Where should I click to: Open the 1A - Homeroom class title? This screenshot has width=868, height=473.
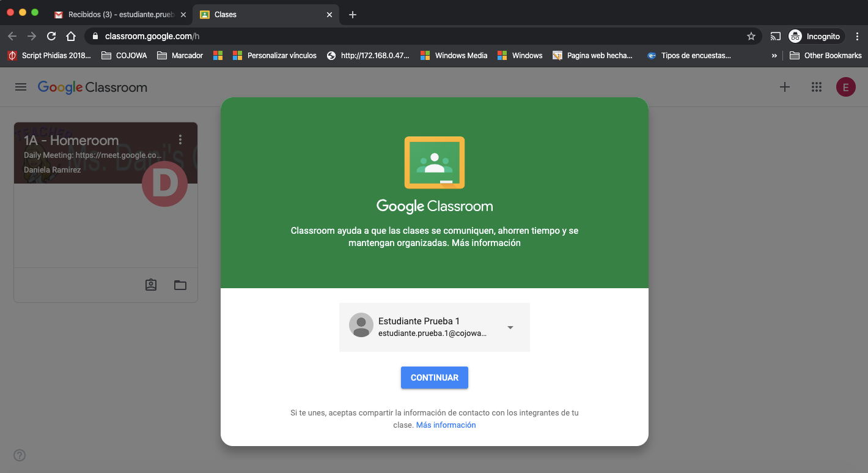[71, 140]
